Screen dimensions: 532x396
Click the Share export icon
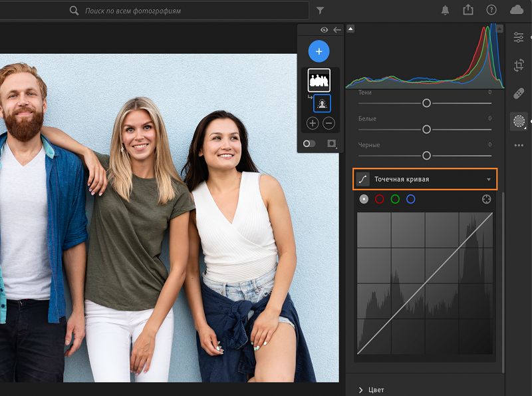click(x=468, y=10)
